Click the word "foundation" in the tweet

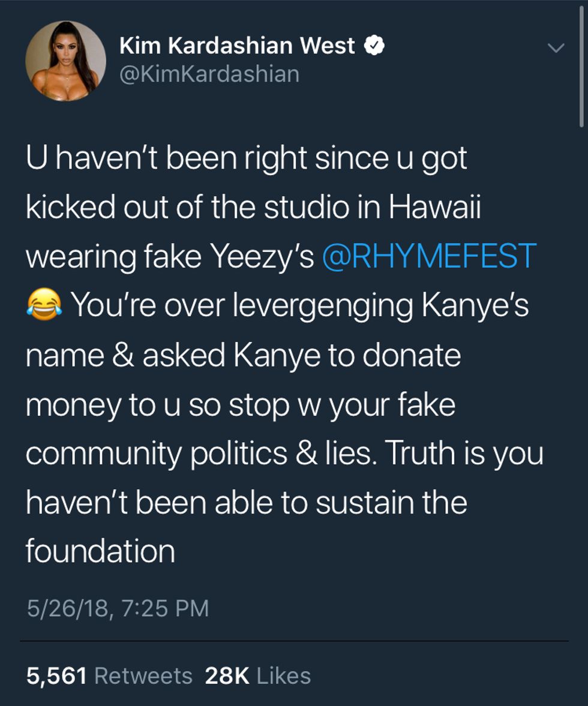(100, 551)
